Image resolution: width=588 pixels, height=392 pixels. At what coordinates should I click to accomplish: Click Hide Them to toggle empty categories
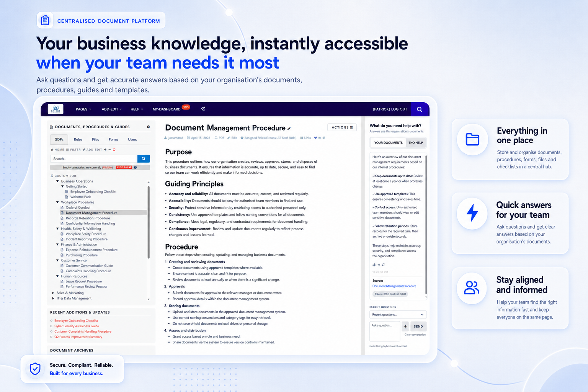pos(124,167)
